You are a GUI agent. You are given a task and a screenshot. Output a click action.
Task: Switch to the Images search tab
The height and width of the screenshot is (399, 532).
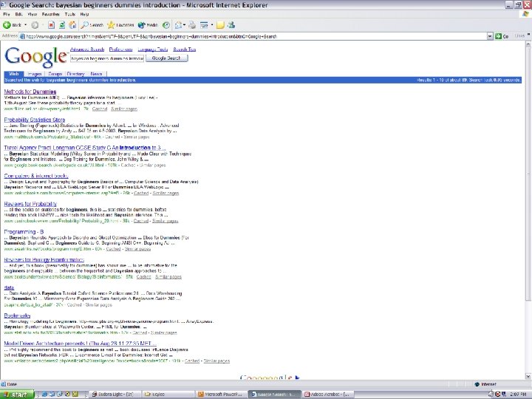click(35, 74)
